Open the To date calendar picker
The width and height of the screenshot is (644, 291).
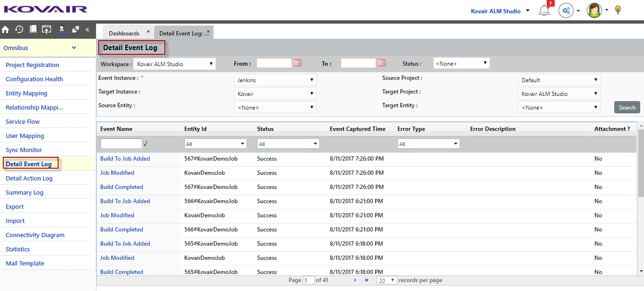382,63
